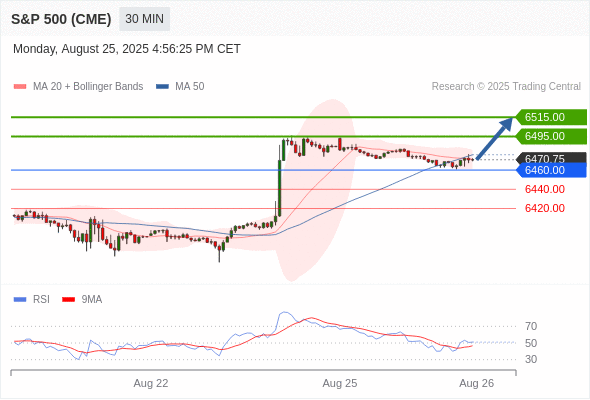The image size is (590, 400).
Task: Click the red 9MA legend swatch
Action: [68, 300]
